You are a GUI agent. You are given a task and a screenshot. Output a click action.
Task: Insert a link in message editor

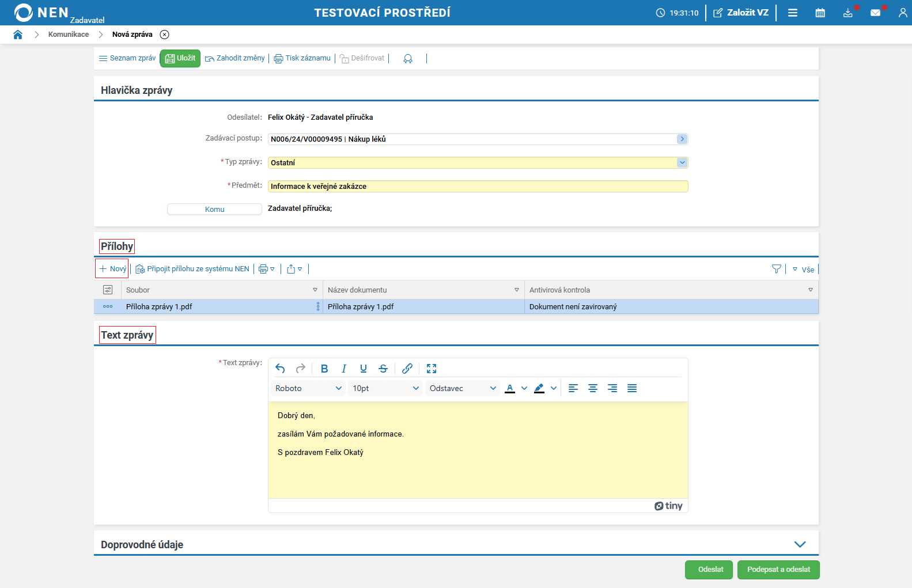click(x=407, y=369)
